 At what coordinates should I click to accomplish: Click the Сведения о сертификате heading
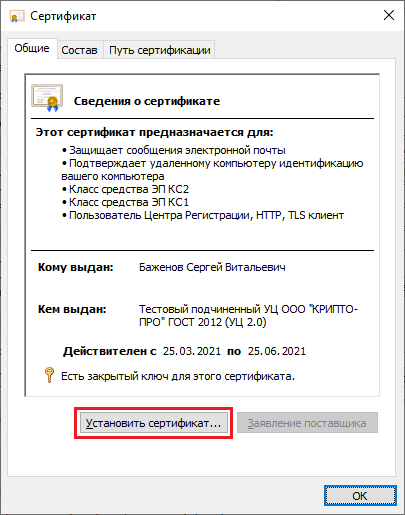[x=147, y=101]
